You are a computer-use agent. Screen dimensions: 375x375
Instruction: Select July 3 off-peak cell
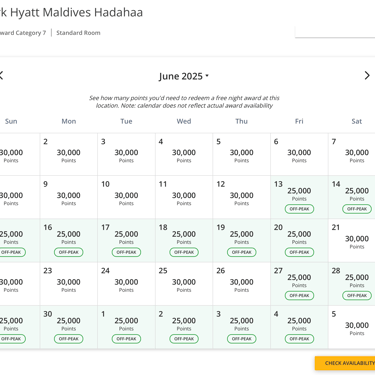[242, 327]
